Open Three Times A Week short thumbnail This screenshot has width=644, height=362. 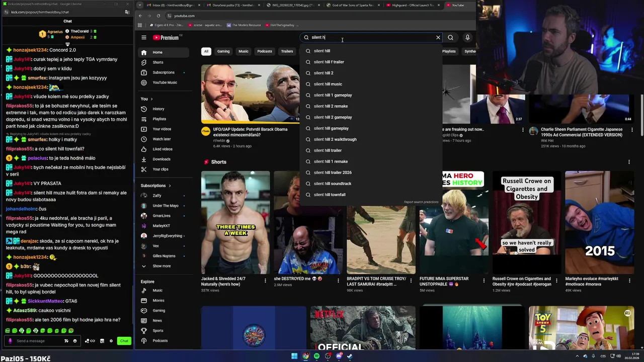[235, 222]
